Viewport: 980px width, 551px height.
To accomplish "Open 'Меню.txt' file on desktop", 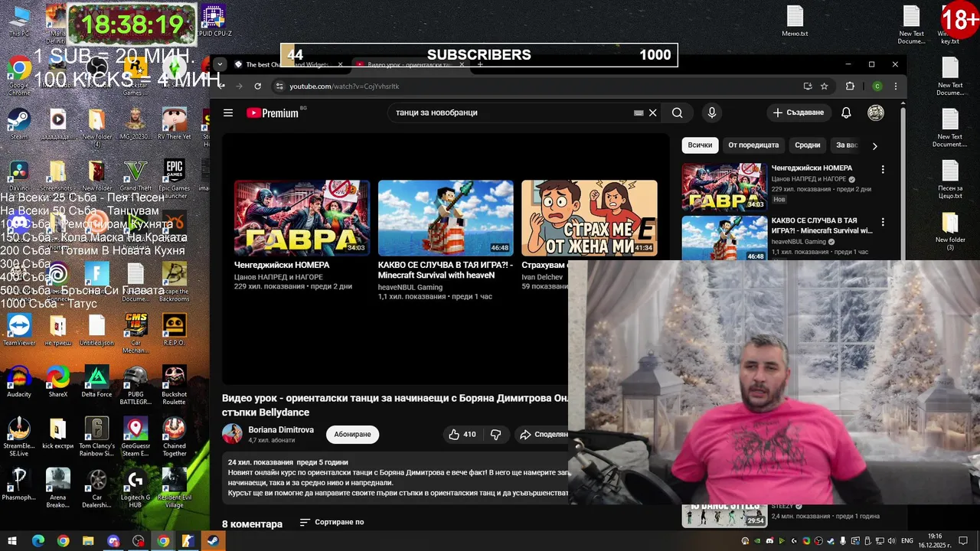I will [795, 21].
